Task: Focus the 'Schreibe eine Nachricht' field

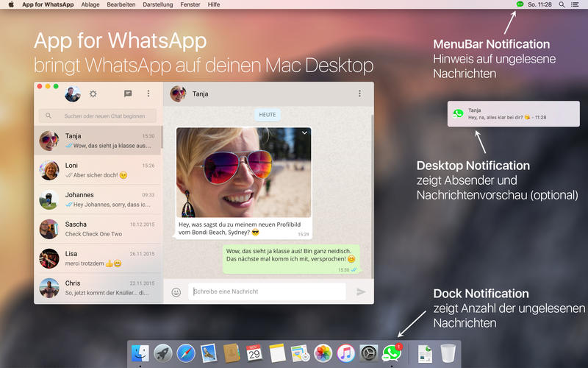Action: tap(267, 291)
